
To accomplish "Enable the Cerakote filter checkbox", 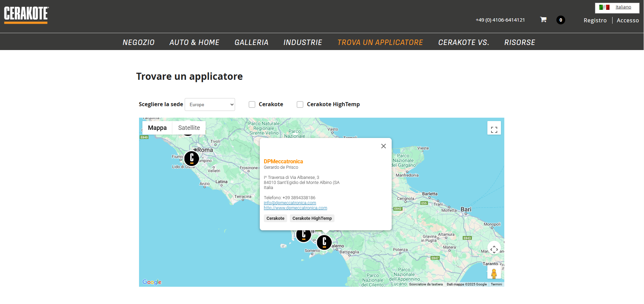I will point(252,104).
